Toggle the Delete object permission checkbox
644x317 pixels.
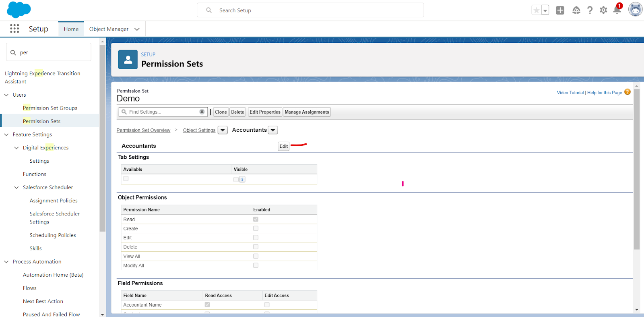pos(256,247)
